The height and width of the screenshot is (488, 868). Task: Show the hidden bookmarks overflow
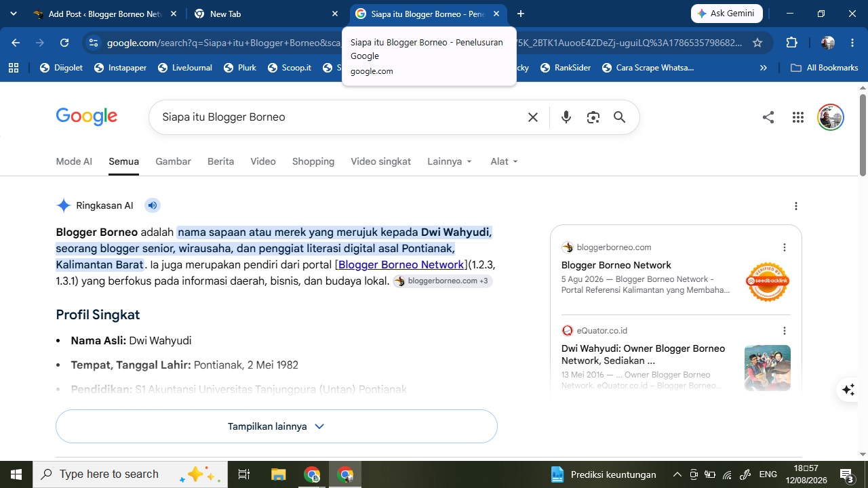[763, 68]
